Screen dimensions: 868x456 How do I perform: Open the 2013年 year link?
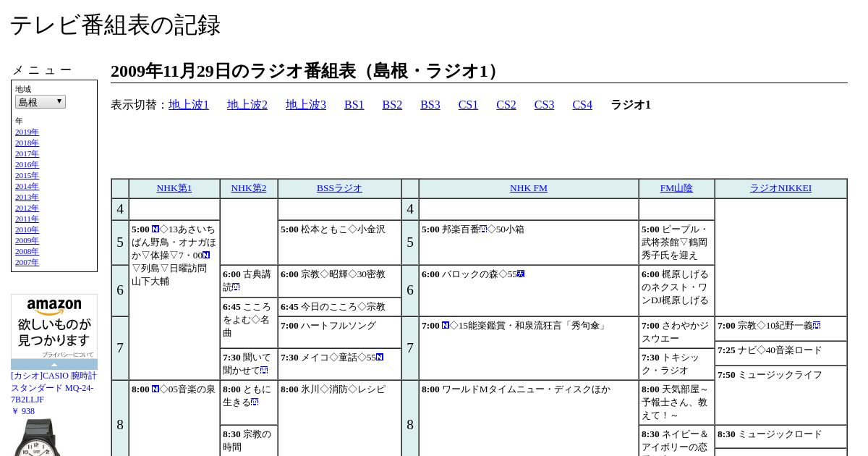click(27, 197)
